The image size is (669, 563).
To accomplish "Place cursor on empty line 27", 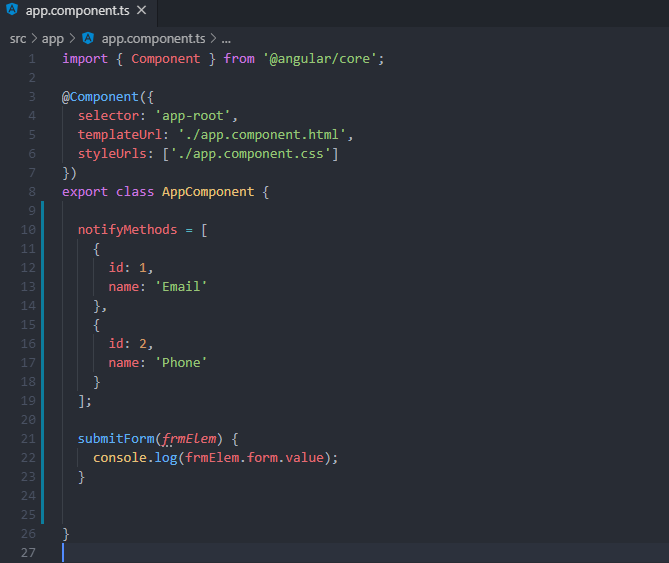I will [363, 553].
